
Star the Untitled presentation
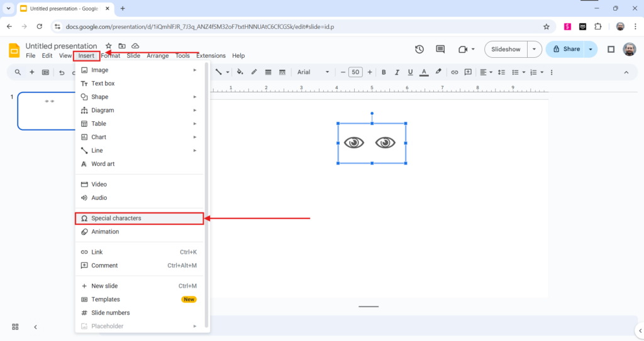[109, 46]
